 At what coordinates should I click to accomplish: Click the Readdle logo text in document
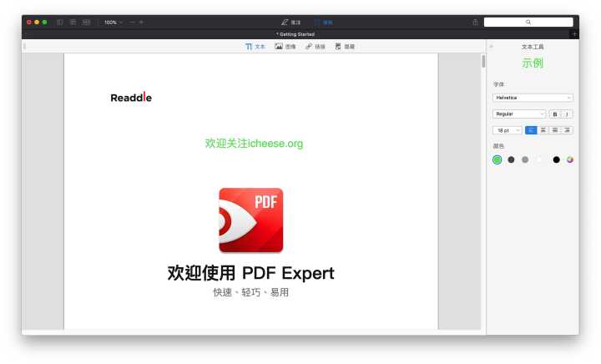click(x=131, y=98)
